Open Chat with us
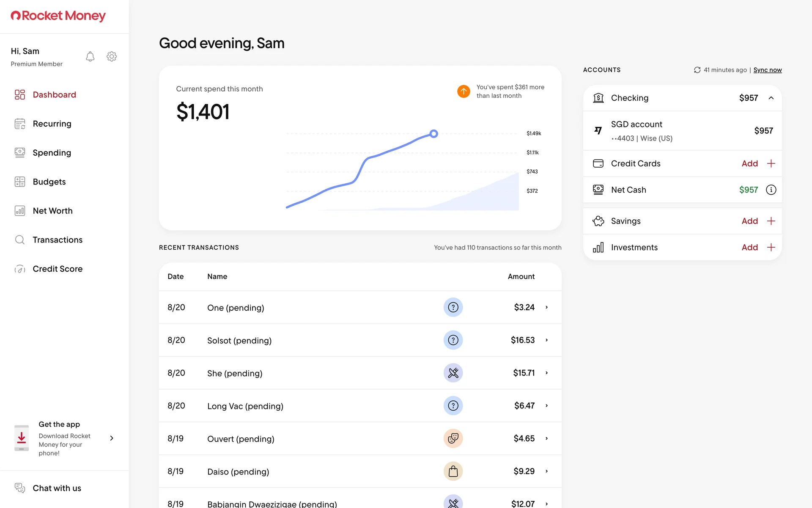 click(57, 488)
